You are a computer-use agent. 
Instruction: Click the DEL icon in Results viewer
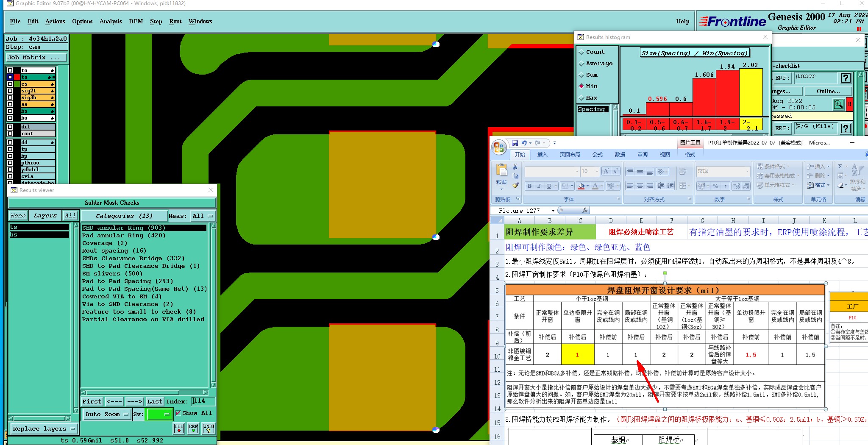(x=179, y=428)
